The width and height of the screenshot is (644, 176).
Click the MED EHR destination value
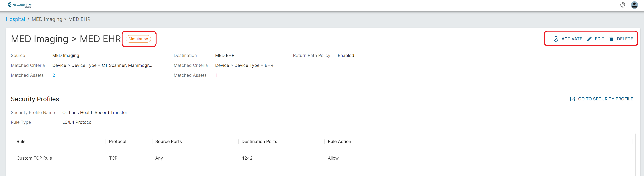pos(225,55)
